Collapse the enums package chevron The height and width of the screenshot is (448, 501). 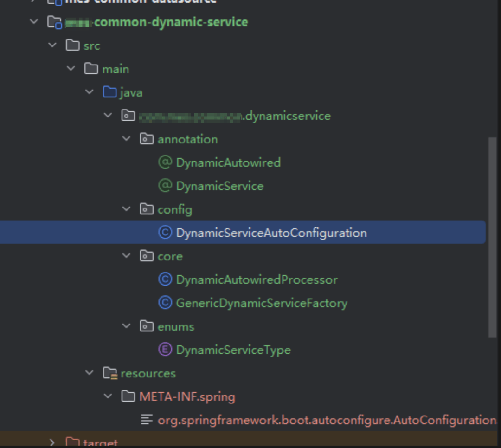(x=126, y=326)
